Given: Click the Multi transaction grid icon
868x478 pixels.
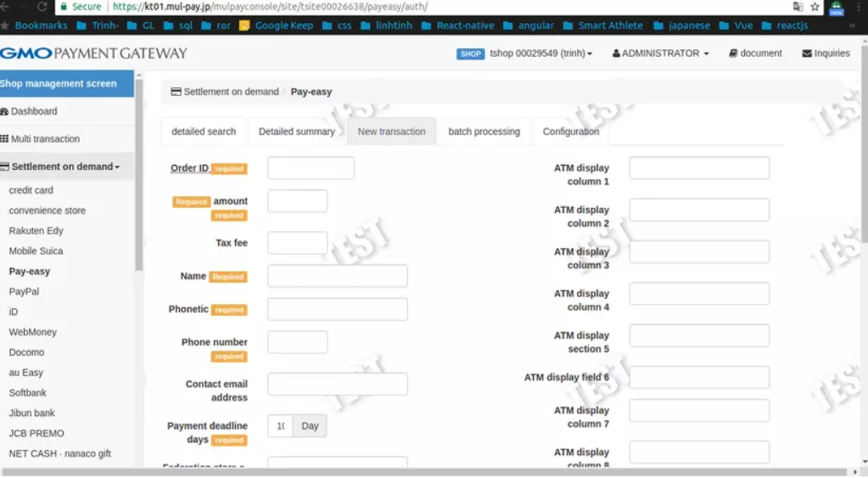Looking at the screenshot, I should (4, 138).
